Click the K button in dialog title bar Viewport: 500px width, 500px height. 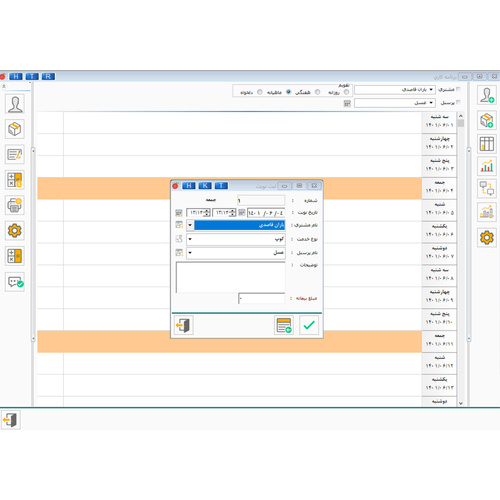pos(205,186)
